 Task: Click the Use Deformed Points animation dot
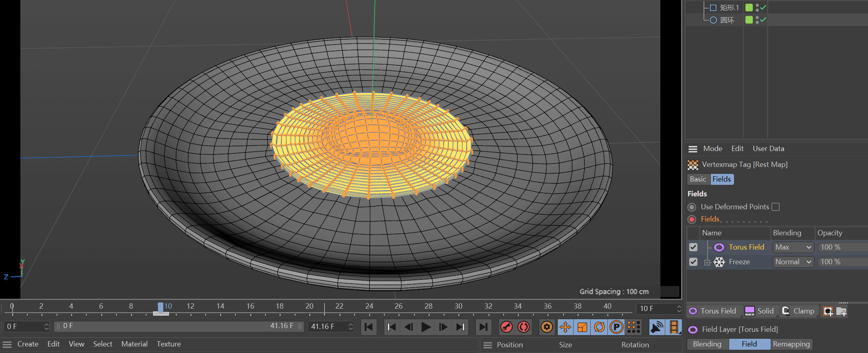(692, 207)
